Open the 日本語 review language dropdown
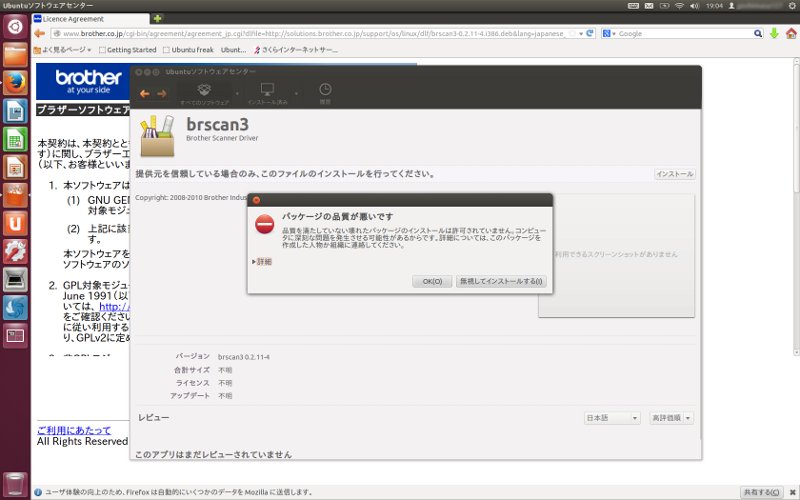 coord(612,418)
